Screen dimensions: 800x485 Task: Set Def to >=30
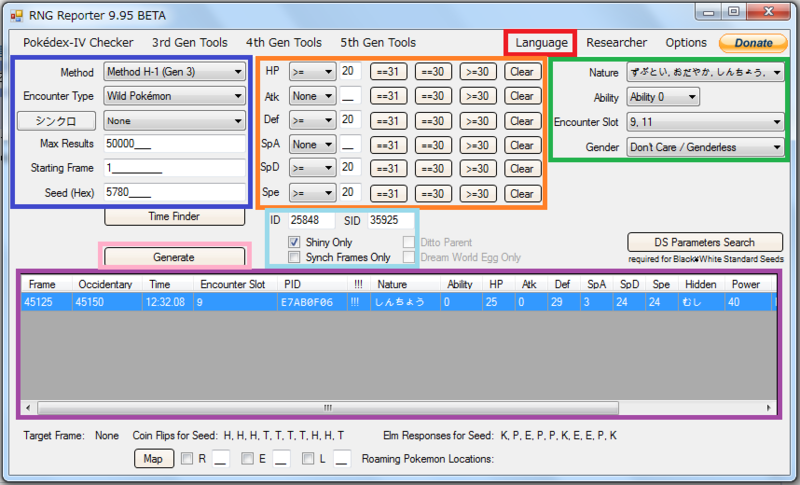(478, 121)
